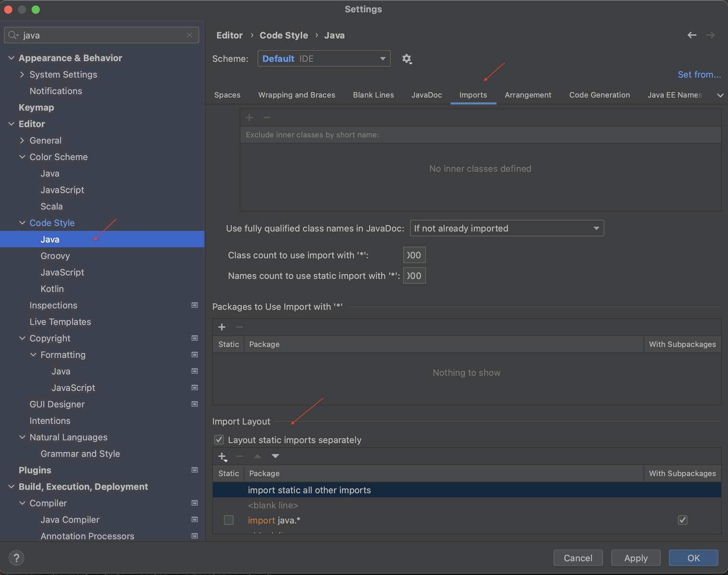This screenshot has height=575, width=728.
Task: Show hidden tabs via chevron
Action: pos(720,95)
